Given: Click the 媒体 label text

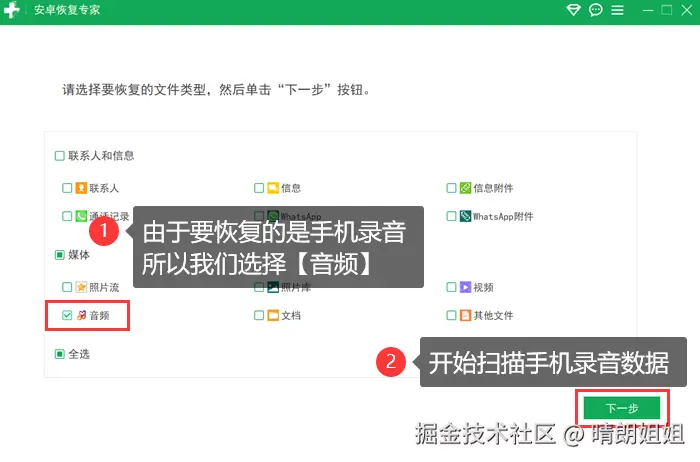Looking at the screenshot, I should (x=79, y=255).
